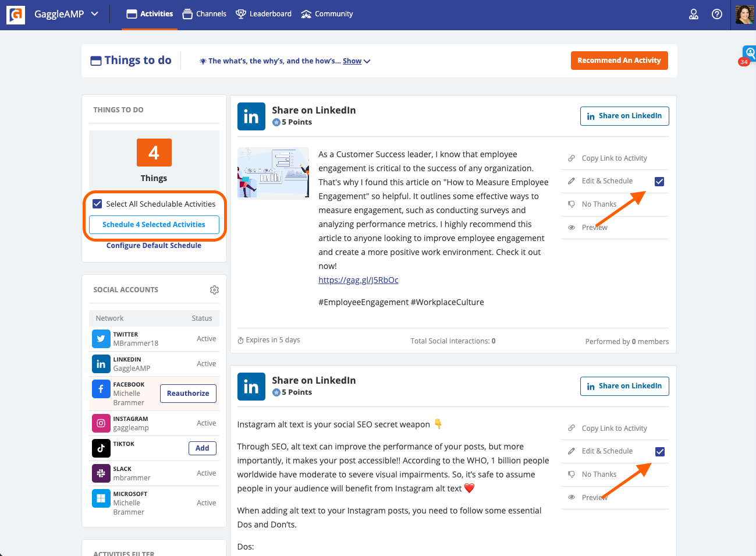Preview the employee engagement post
This screenshot has width=756, height=556.
pos(594,228)
